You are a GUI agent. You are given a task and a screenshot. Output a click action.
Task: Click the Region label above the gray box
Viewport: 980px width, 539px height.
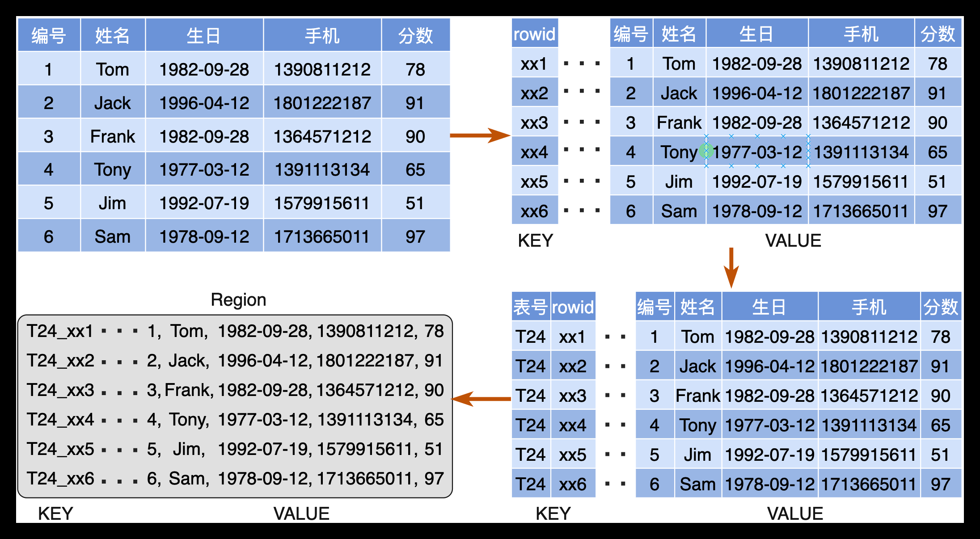[x=238, y=299]
